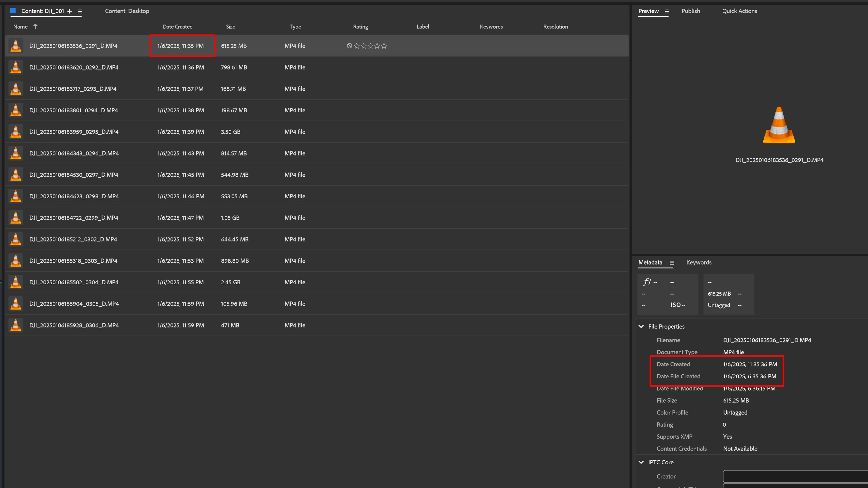Image resolution: width=868 pixels, height=488 pixels.
Task: Click the Creator input field
Action: [795, 476]
